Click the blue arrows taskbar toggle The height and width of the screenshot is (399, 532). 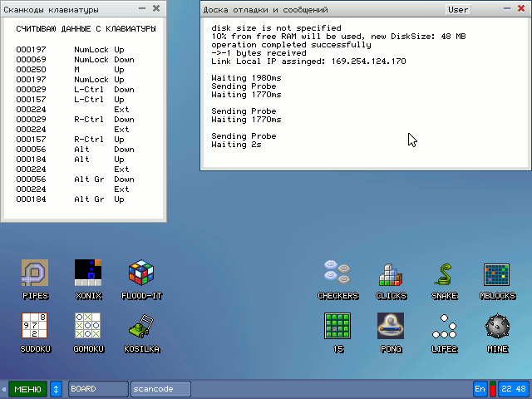pyautogui.click(x=57, y=389)
